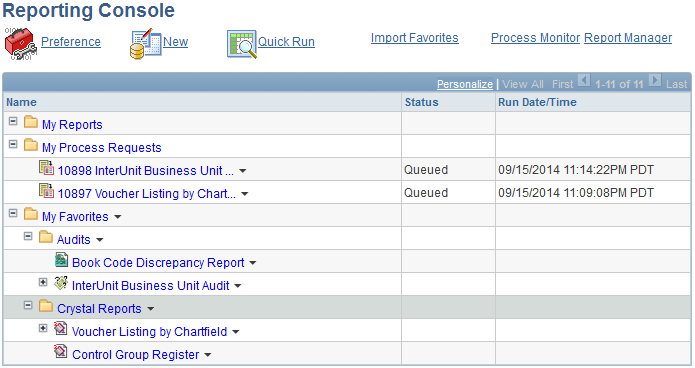
Task: Expand the Voucher Listing by Chartfield node
Action: pos(43,328)
